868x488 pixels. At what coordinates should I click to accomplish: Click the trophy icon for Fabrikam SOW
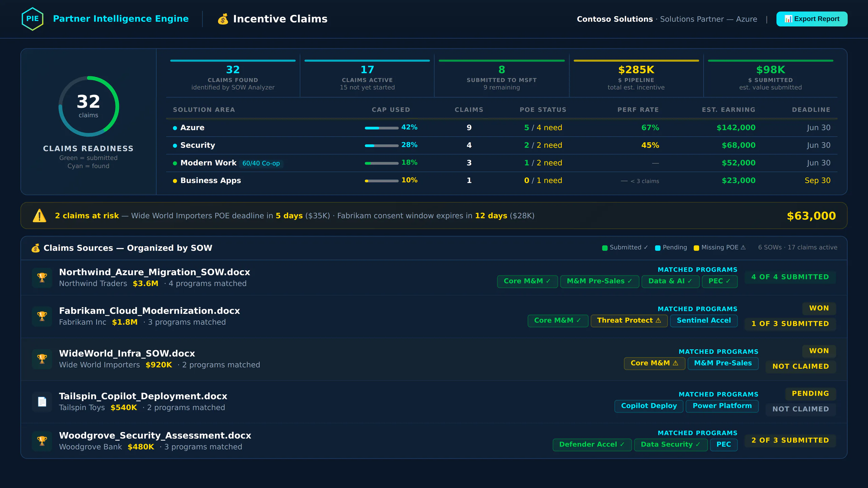pos(42,316)
